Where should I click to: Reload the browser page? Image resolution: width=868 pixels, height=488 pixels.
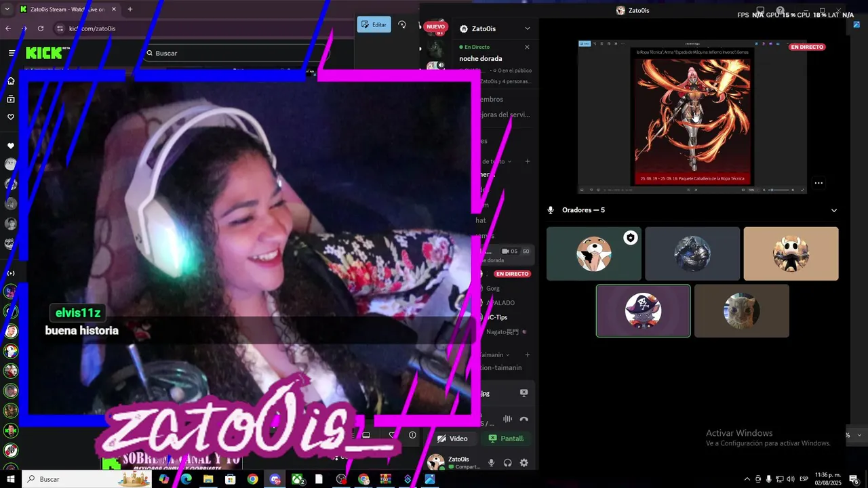[x=41, y=28]
